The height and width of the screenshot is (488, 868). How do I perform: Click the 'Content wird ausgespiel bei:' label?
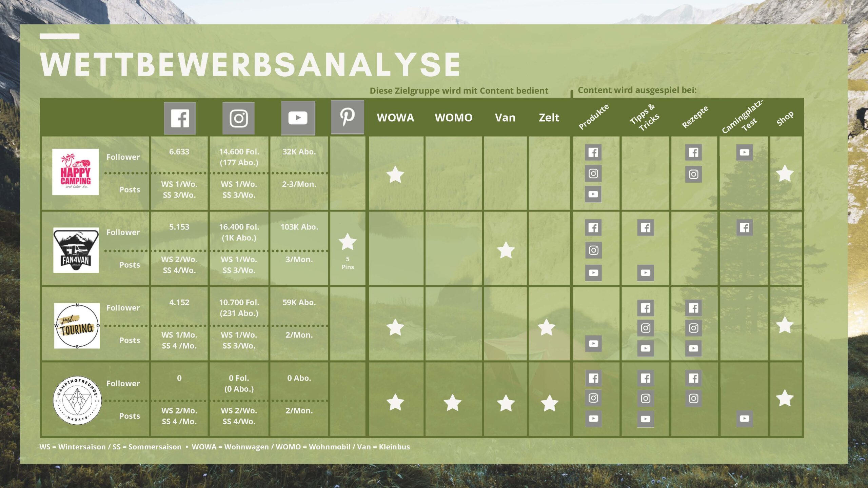[x=637, y=90]
